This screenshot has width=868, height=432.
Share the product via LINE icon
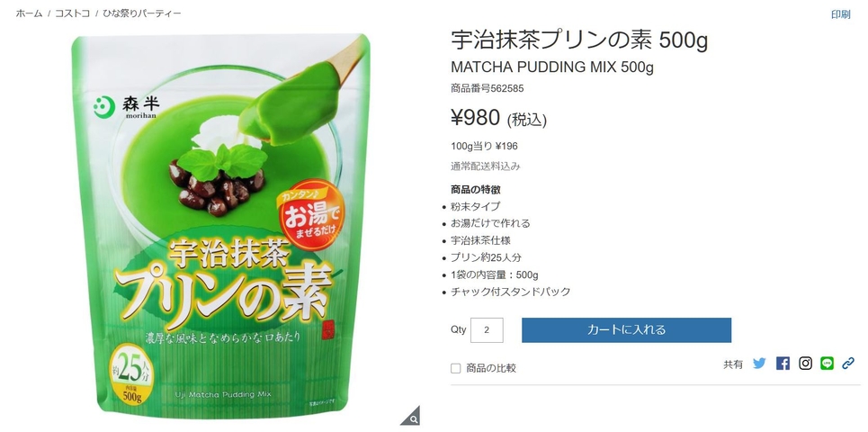(827, 364)
